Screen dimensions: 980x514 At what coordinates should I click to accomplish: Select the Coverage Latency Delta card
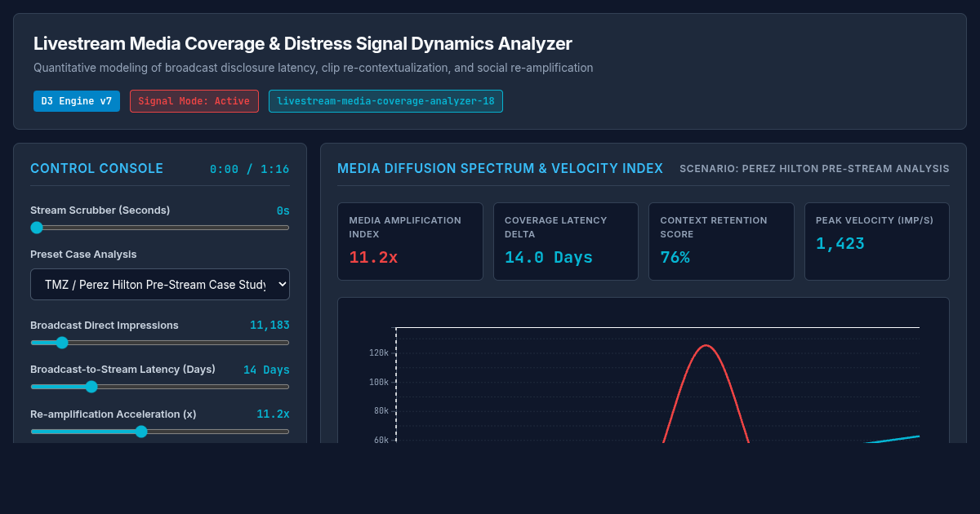click(x=566, y=241)
